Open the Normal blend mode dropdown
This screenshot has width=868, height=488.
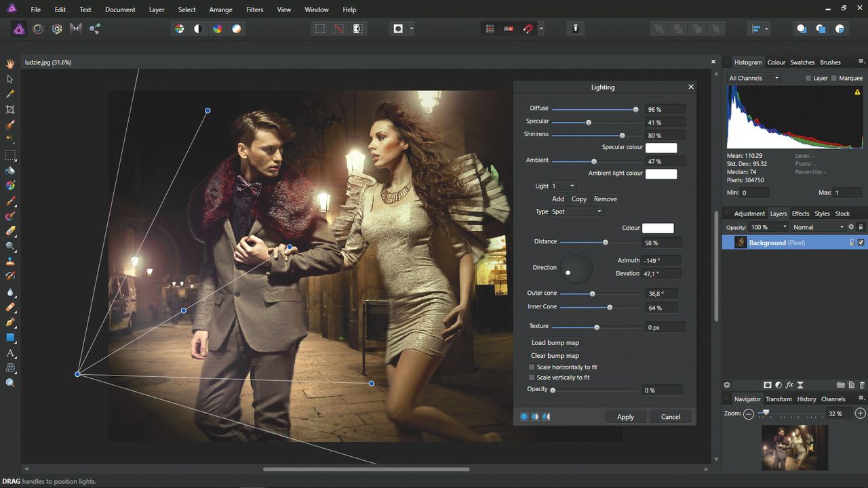click(818, 227)
